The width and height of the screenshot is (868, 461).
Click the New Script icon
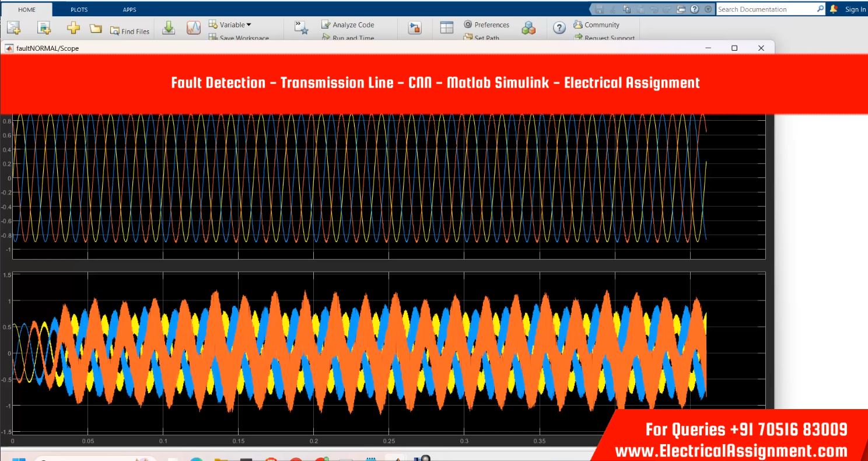[x=13, y=28]
